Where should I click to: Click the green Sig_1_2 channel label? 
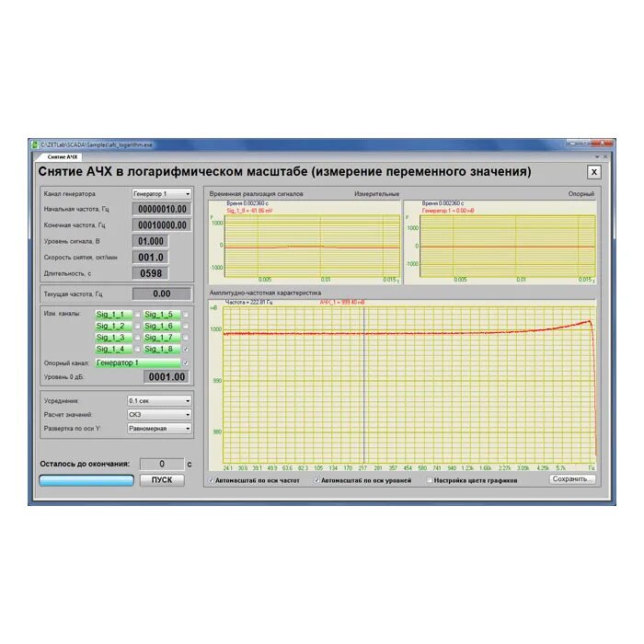pos(113,326)
